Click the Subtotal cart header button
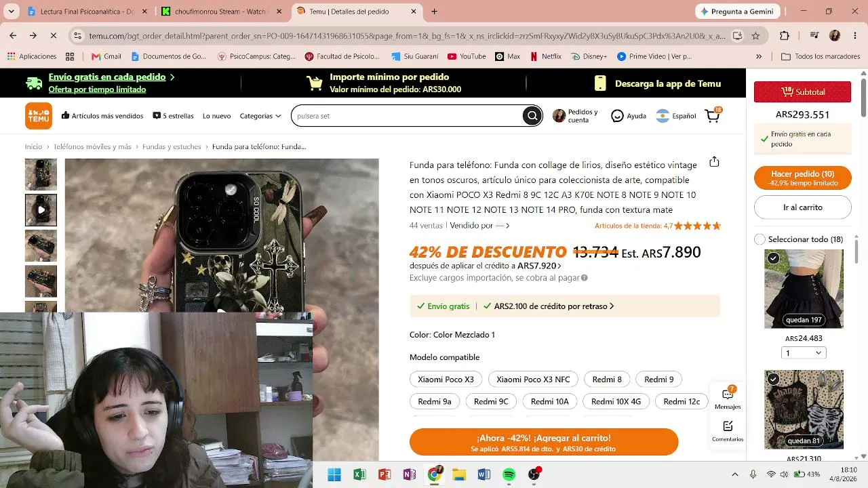868x488 pixels. 802,92
